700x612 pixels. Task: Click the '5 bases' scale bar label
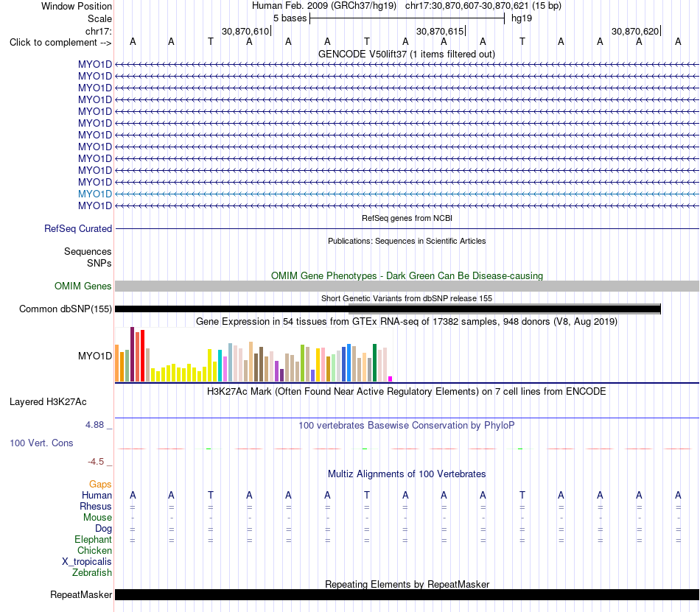[x=290, y=18]
